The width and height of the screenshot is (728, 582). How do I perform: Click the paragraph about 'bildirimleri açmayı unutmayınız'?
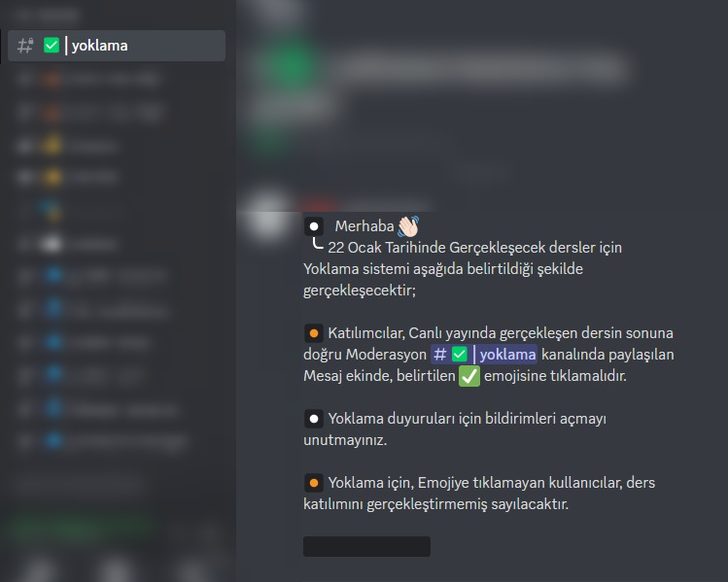(x=455, y=429)
